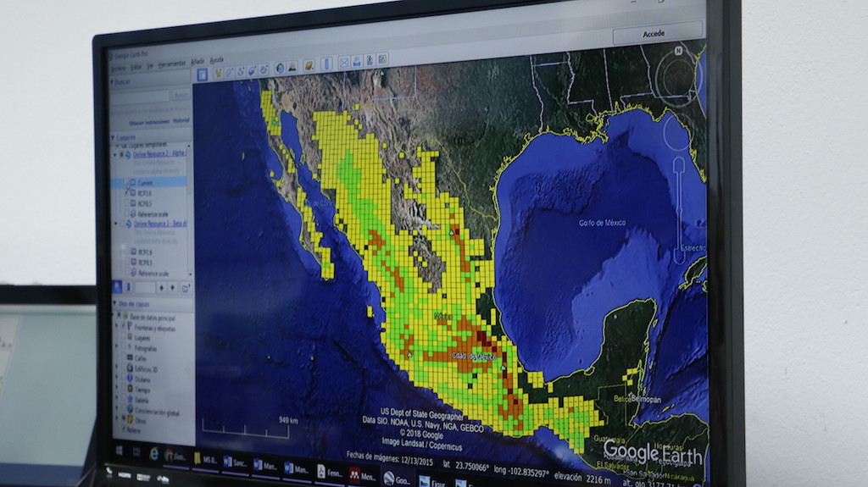Viewport: 868px width, 487px height.
Task: Expand the Océano layer node
Action: tap(116, 377)
